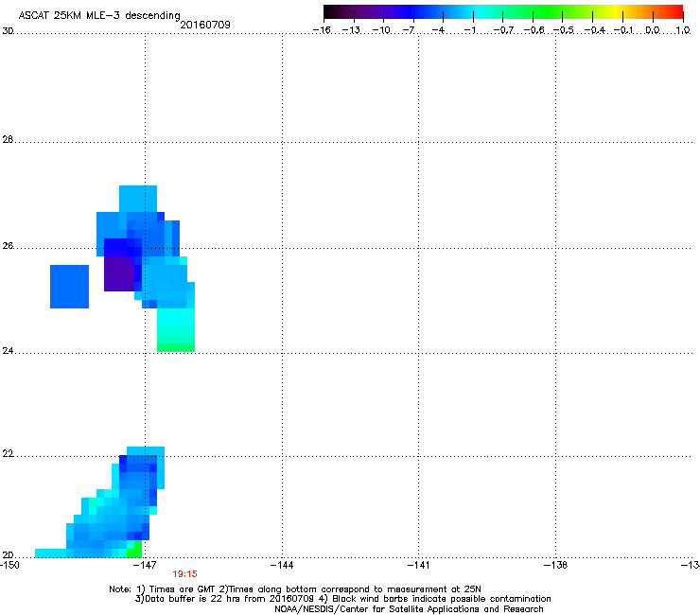Click the longitude label -141
The width and height of the screenshot is (700, 615).
pyautogui.click(x=418, y=565)
